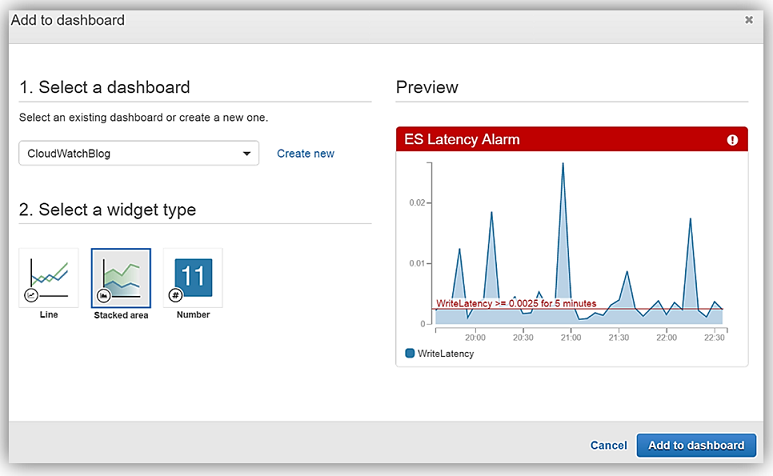Choose the Stacked area widget icon
773x476 pixels.
[121, 278]
